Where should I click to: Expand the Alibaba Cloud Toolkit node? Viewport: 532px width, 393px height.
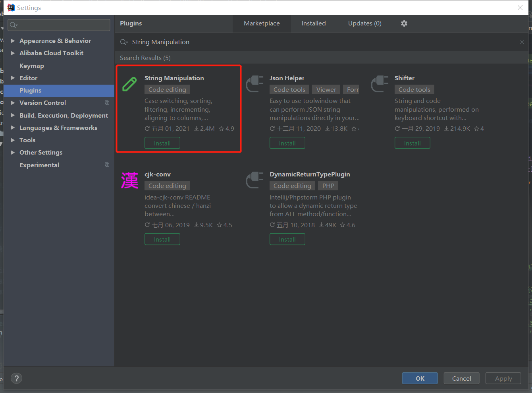coord(13,53)
